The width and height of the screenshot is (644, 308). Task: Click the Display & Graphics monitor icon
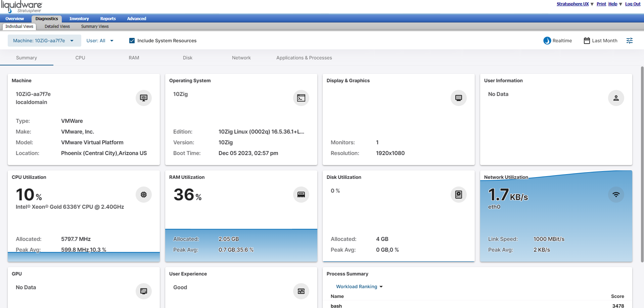coord(459,98)
